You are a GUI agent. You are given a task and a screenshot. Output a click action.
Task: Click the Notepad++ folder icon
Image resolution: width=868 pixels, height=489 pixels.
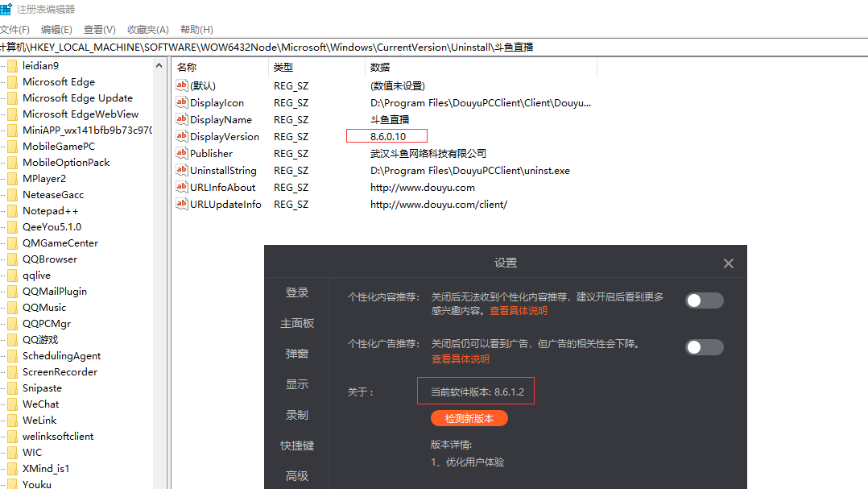12,210
